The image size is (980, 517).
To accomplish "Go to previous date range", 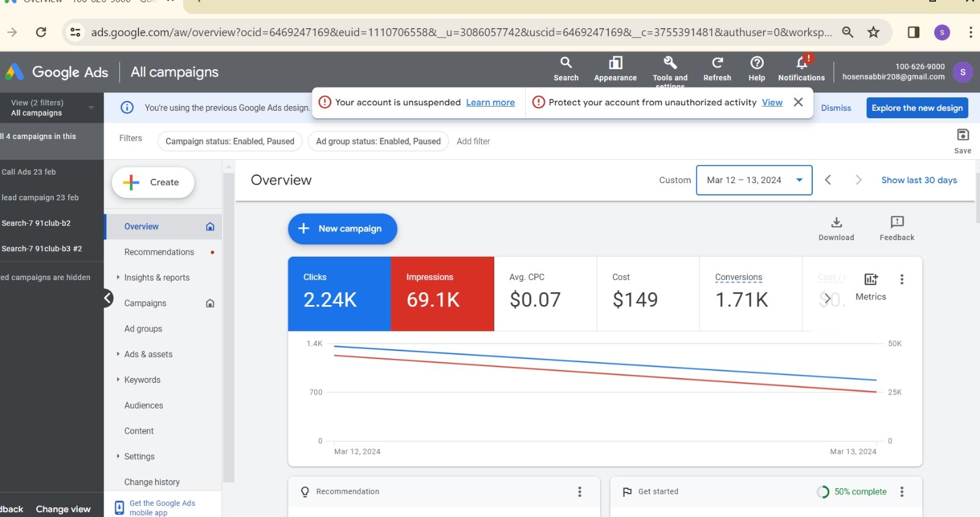I will [x=828, y=180].
